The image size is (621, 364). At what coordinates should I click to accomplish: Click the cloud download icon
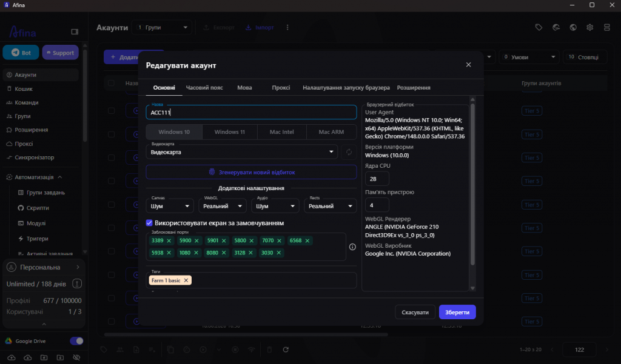pos(28,358)
